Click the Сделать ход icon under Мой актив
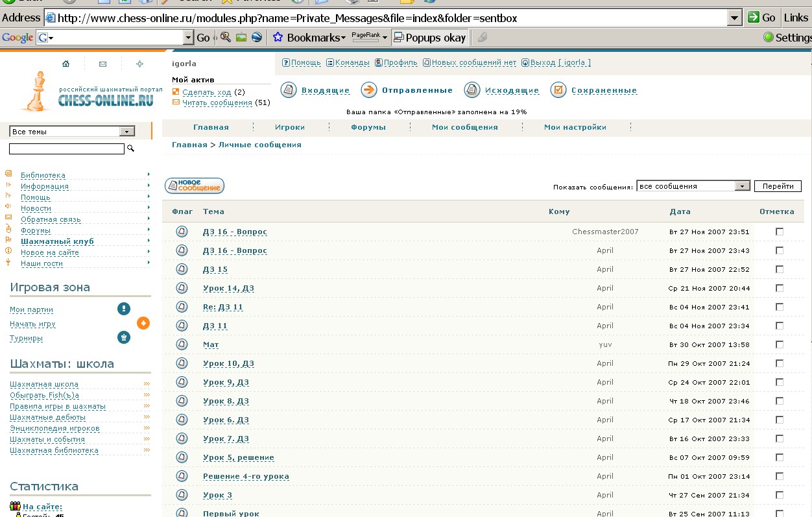812x517 pixels. 176,92
